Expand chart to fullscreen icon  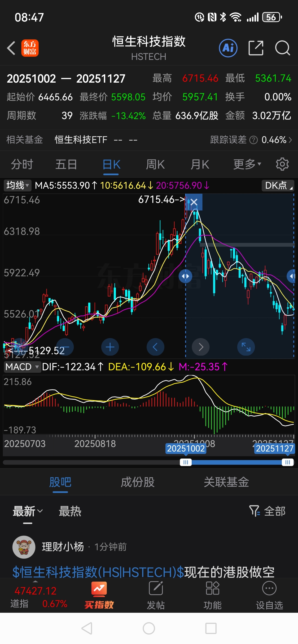coord(246,347)
